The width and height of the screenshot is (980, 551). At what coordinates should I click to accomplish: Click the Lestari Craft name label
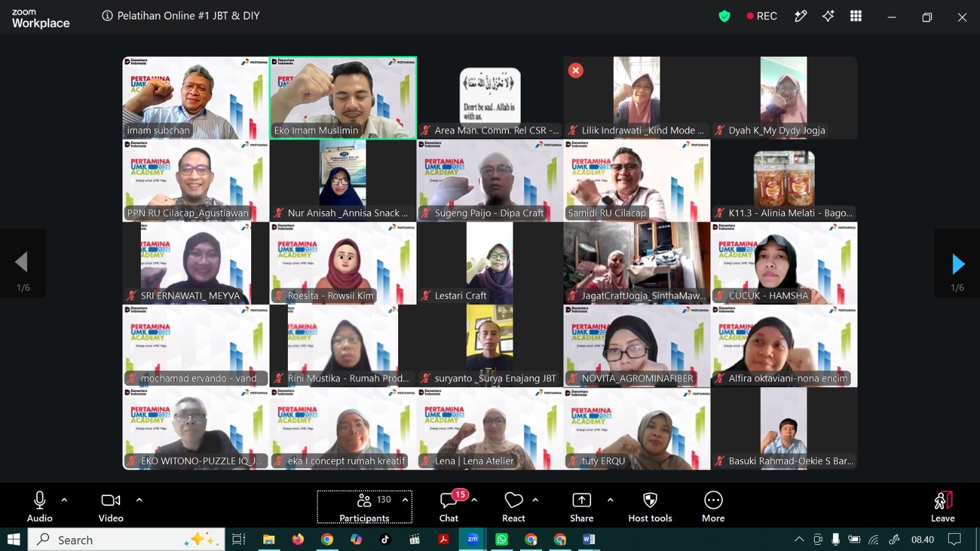461,296
